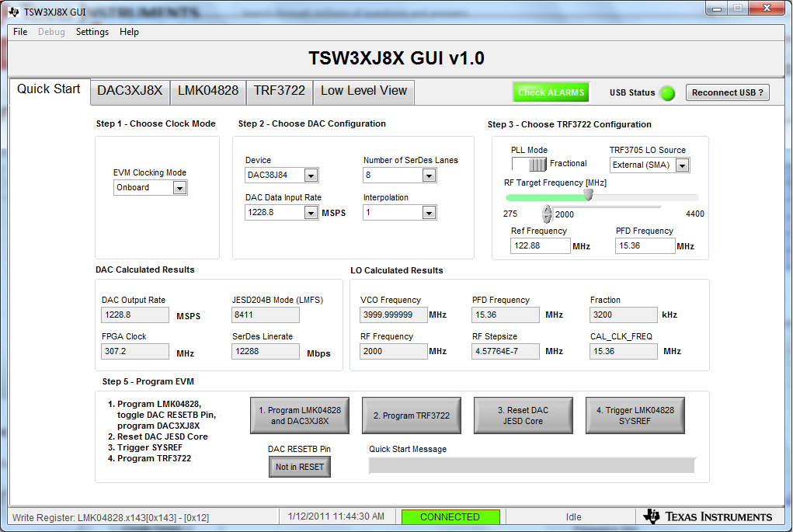Image resolution: width=793 pixels, height=532 pixels.
Task: Click the USB Status green LED indicator
Action: click(668, 93)
